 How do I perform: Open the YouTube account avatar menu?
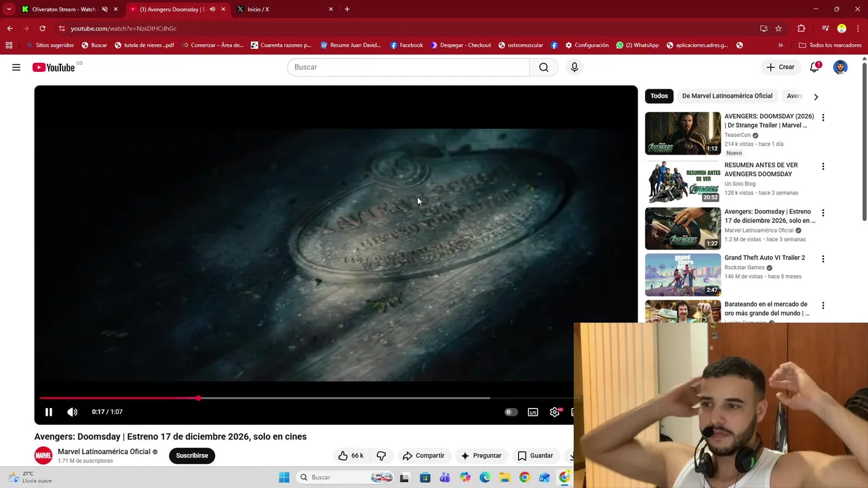tap(840, 67)
